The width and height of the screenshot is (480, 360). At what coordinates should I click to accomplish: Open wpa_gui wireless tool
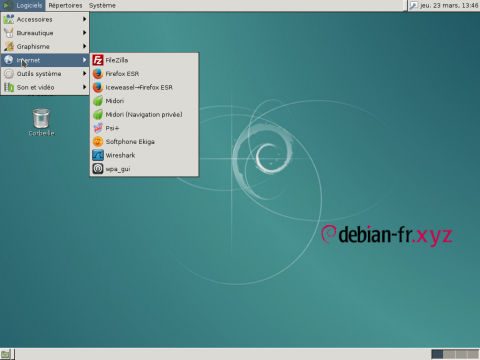(144, 169)
